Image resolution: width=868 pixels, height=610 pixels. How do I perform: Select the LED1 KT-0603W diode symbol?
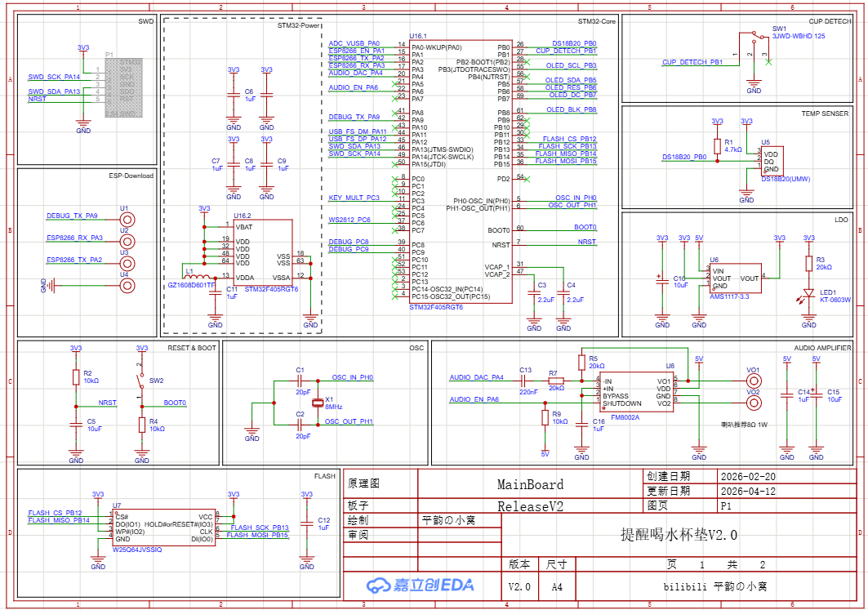808,292
